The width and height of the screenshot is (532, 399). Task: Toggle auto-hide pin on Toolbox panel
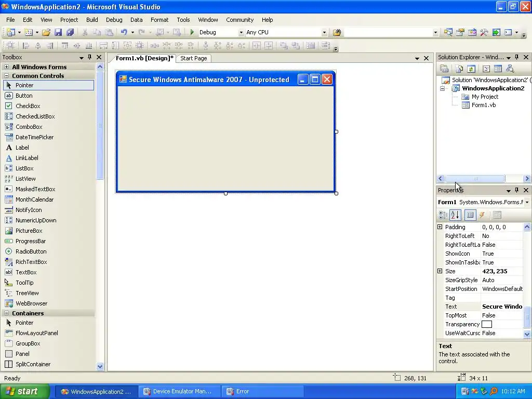pyautogui.click(x=89, y=57)
